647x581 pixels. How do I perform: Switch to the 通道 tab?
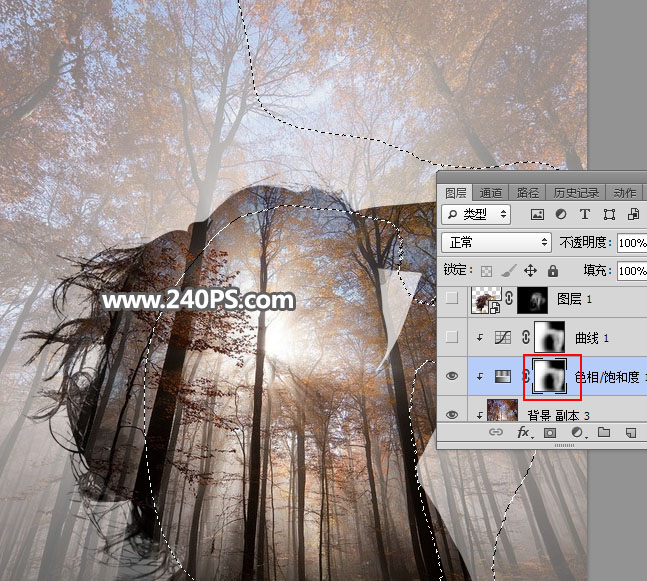pyautogui.click(x=490, y=193)
